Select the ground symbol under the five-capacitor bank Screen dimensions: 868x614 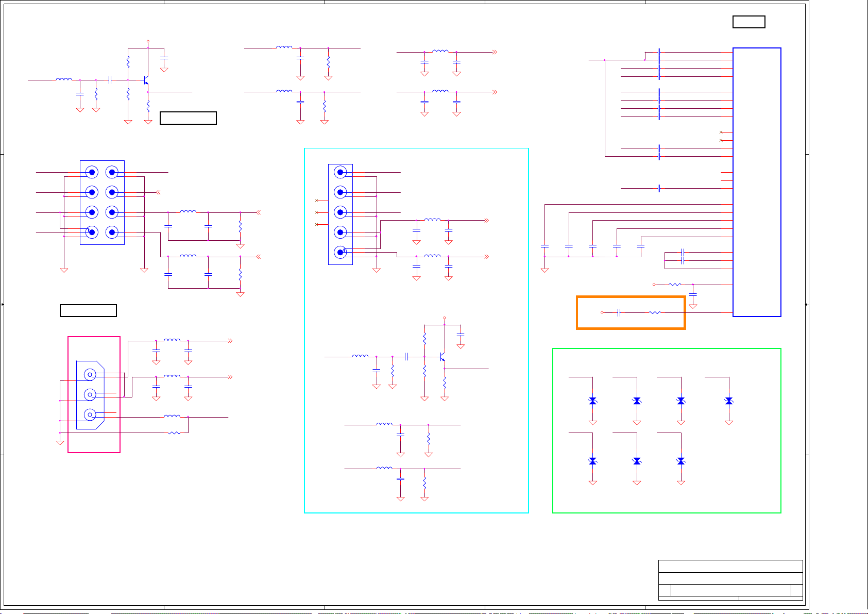pos(544,270)
